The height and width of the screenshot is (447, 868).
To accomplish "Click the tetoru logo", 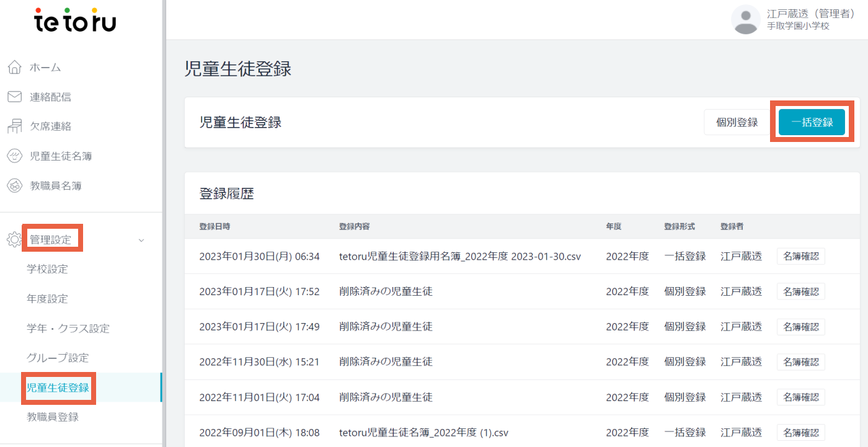I will pos(74,20).
